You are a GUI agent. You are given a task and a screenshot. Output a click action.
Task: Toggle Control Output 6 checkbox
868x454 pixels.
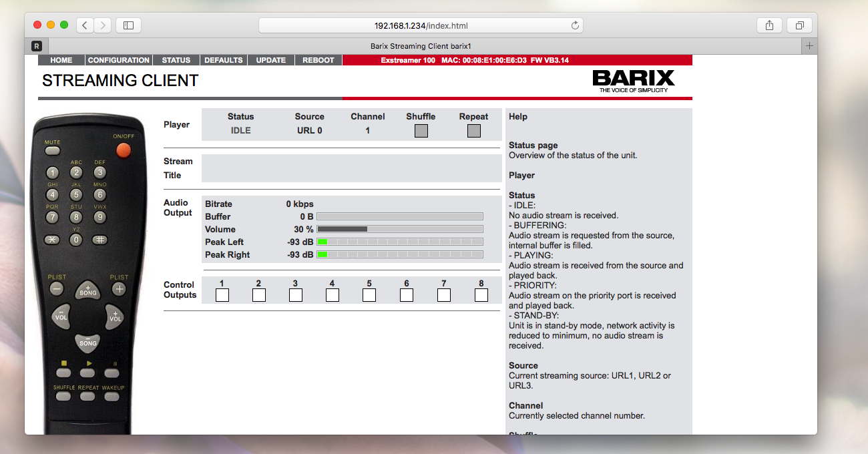(x=407, y=295)
